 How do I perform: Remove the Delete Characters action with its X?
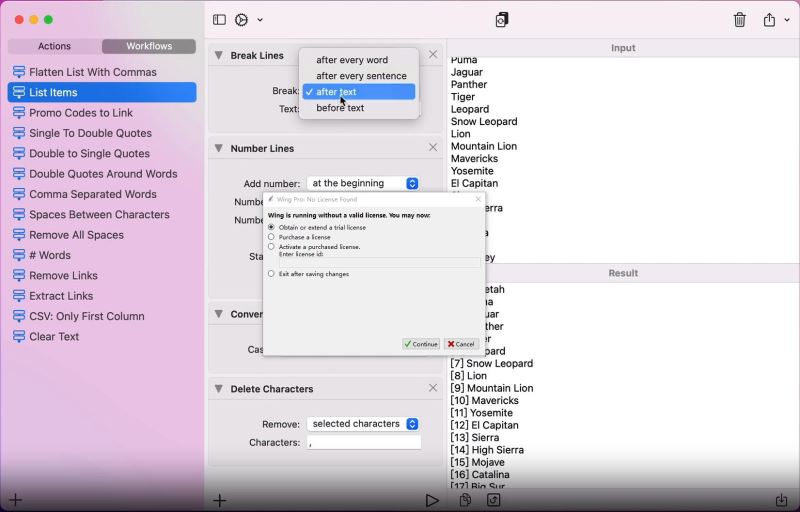(x=433, y=388)
